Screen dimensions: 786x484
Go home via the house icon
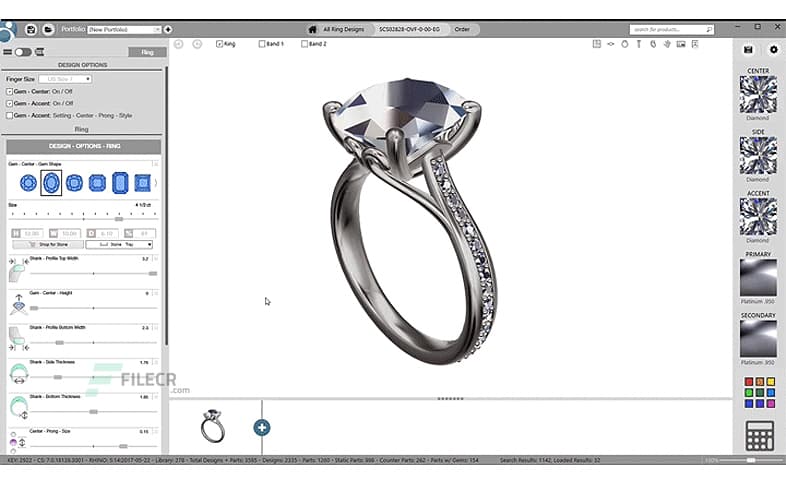coord(312,30)
